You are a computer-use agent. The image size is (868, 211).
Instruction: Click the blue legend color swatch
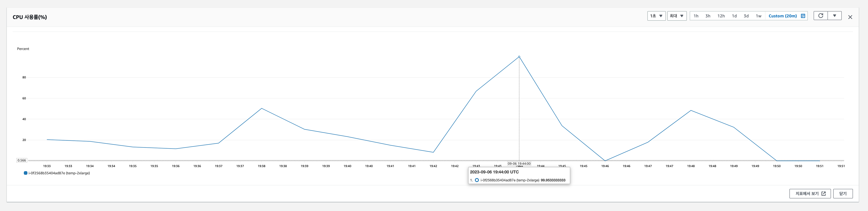(x=26, y=173)
